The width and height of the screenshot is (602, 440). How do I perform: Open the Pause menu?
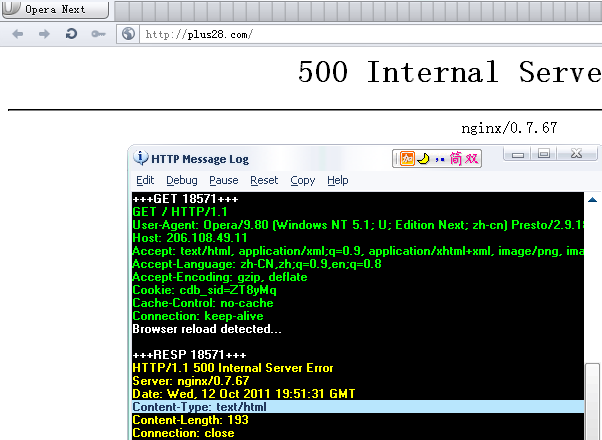pos(223,180)
